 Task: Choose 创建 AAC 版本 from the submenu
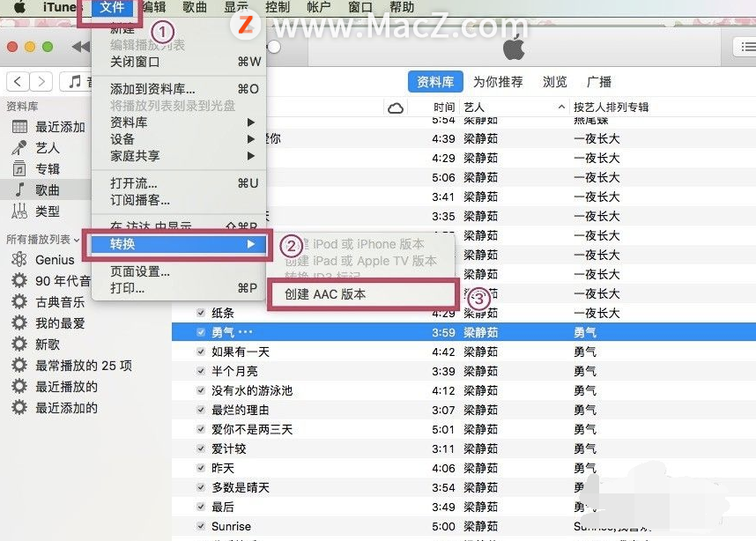pos(361,294)
